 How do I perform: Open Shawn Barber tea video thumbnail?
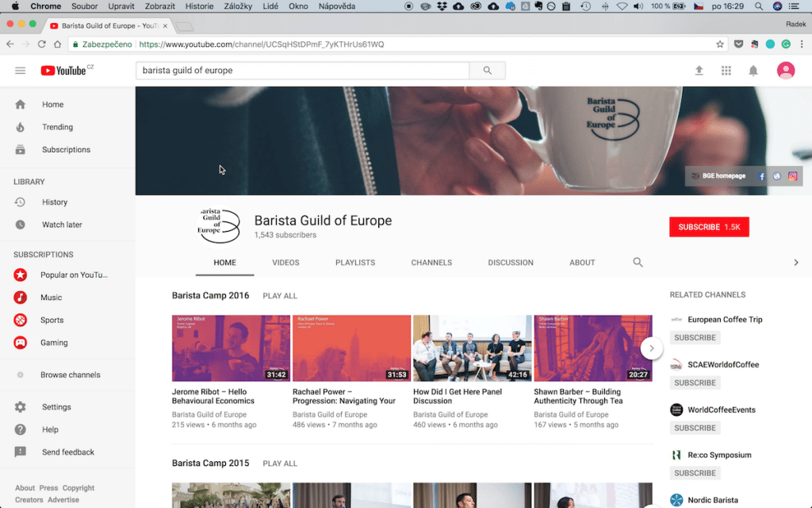point(593,348)
